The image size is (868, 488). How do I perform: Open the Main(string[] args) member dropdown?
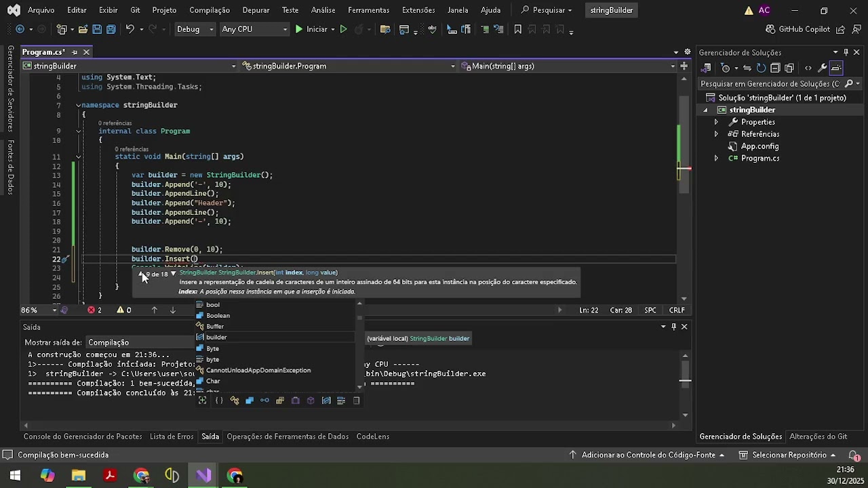568,66
